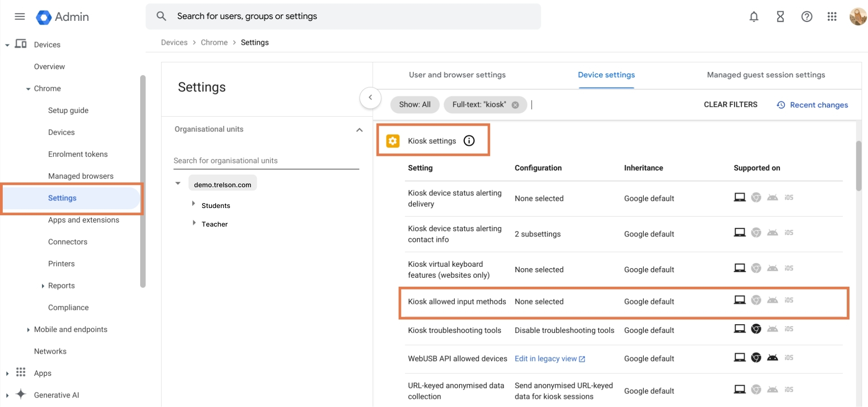The height and width of the screenshot is (407, 868).
Task: Click iOS icon in Kiosk allowed input methods row
Action: [x=789, y=300]
